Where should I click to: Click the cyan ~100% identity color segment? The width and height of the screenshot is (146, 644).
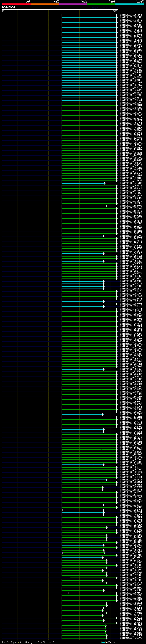(x=130, y=4)
